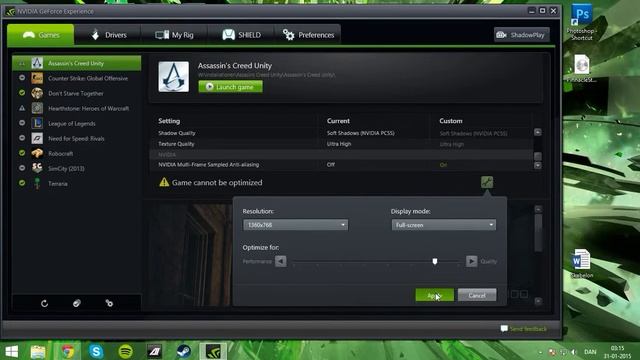Click the SimCity SC icon

(37, 169)
